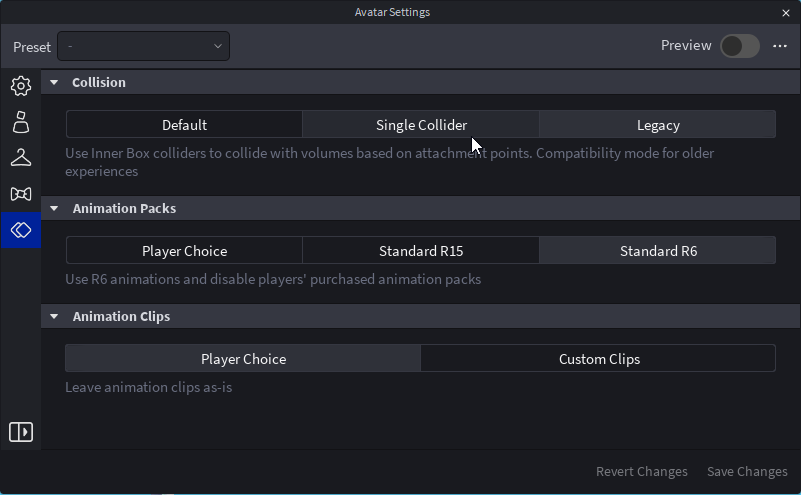Screen dimensions: 801x495
Task: Open the three-dot more options menu
Action: point(780,46)
